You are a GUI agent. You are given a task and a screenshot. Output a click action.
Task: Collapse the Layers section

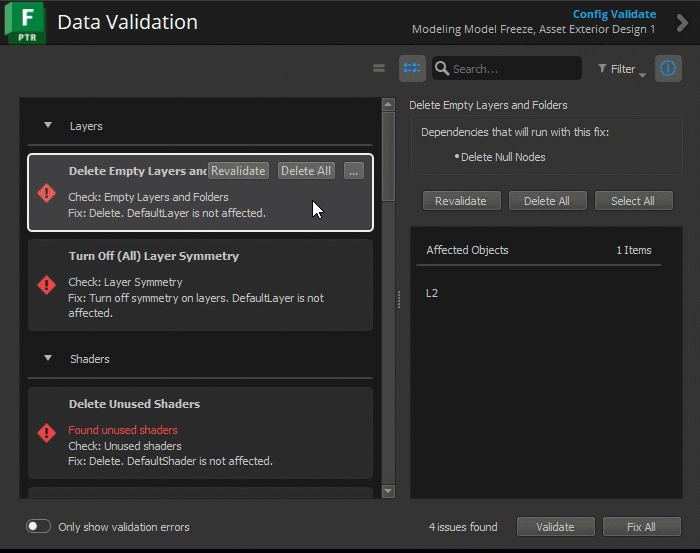click(47, 126)
